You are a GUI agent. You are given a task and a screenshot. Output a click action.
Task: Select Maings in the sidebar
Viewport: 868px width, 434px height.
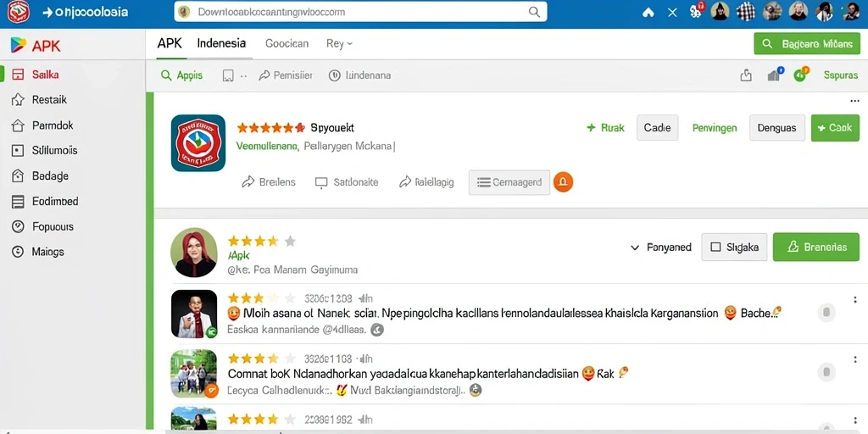pyautogui.click(x=37, y=252)
